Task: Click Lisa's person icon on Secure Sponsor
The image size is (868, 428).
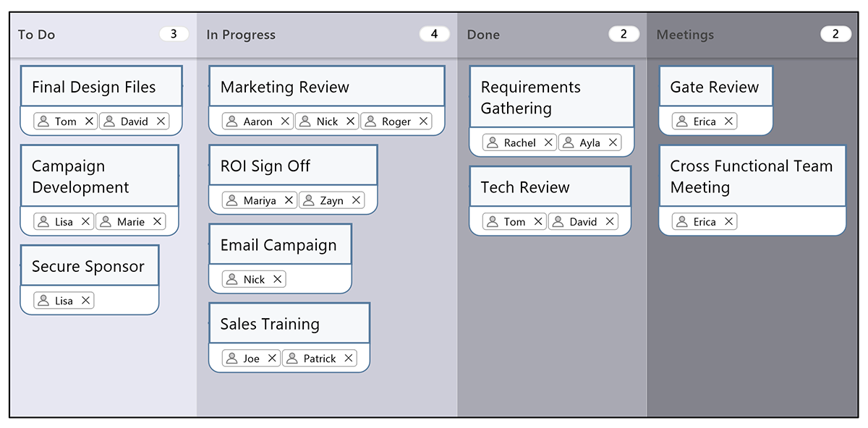Action: click(43, 301)
